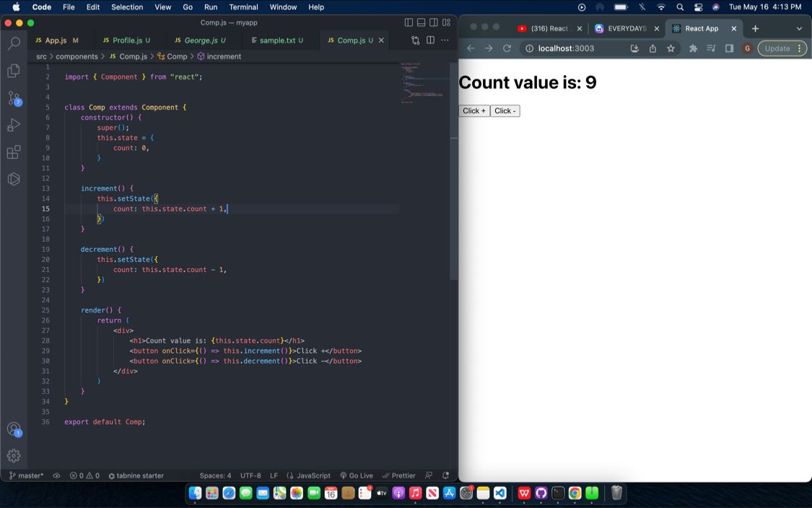Open the Terminal menu in menu bar

(243, 6)
